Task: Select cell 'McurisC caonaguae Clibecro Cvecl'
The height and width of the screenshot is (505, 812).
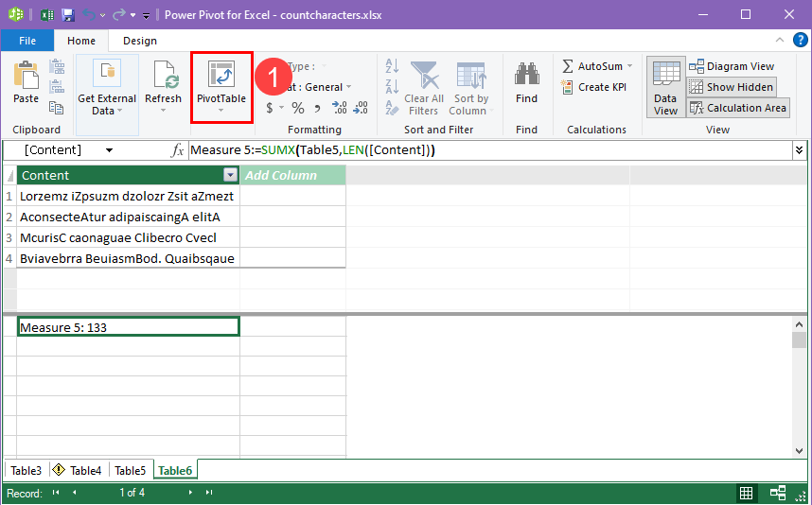Action: (129, 237)
